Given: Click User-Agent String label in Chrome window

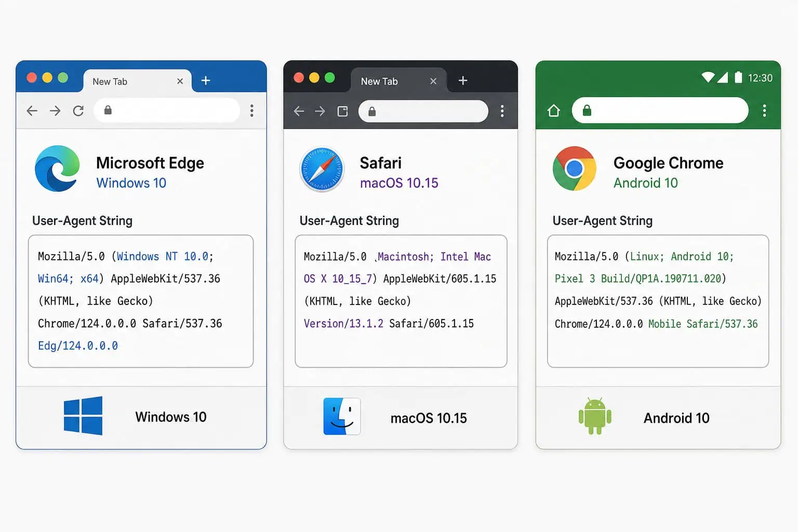Looking at the screenshot, I should pos(603,221).
